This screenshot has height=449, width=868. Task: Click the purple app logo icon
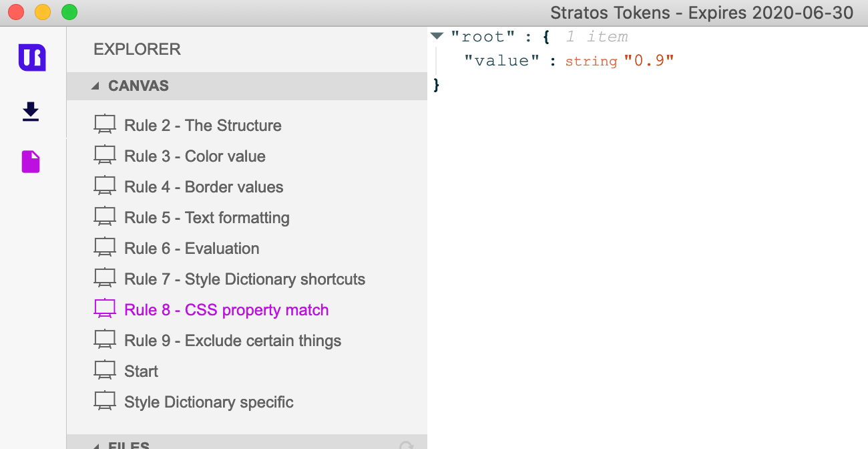coord(32,57)
